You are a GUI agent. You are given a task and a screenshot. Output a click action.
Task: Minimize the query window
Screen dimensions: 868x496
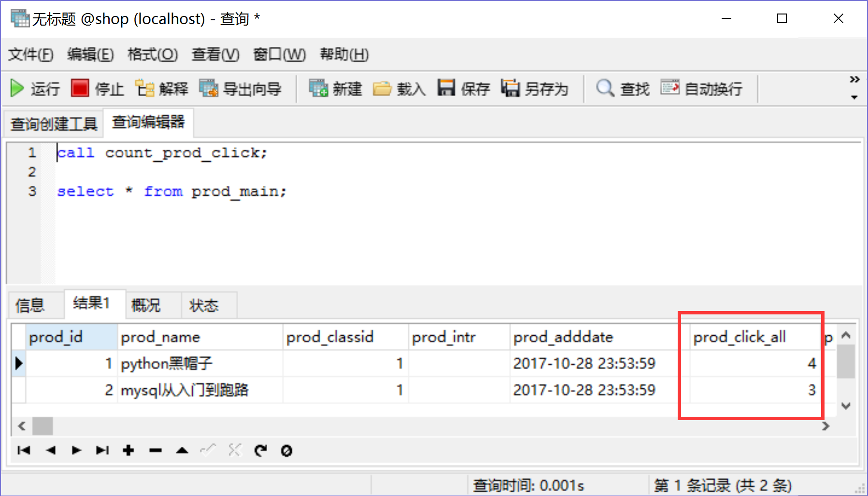click(726, 18)
